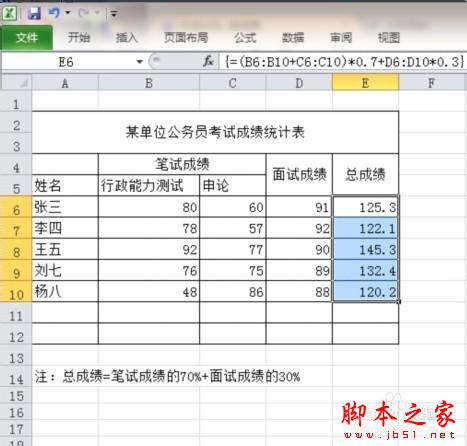Click 李四's 申论 score 57
467x446 pixels.
click(233, 228)
